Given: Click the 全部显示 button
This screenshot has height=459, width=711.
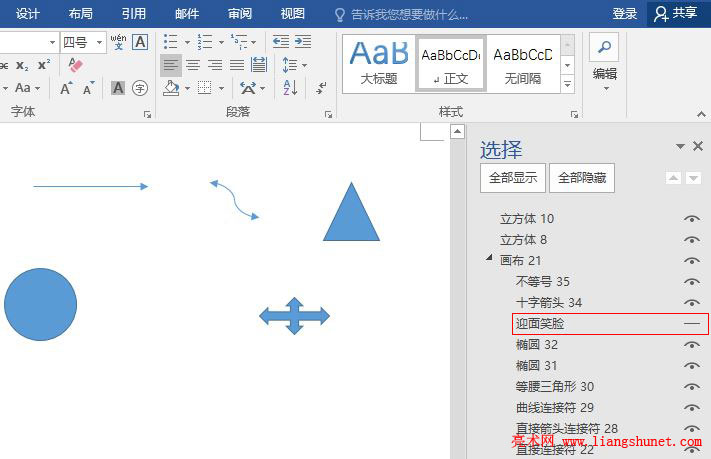Looking at the screenshot, I should tap(513, 178).
